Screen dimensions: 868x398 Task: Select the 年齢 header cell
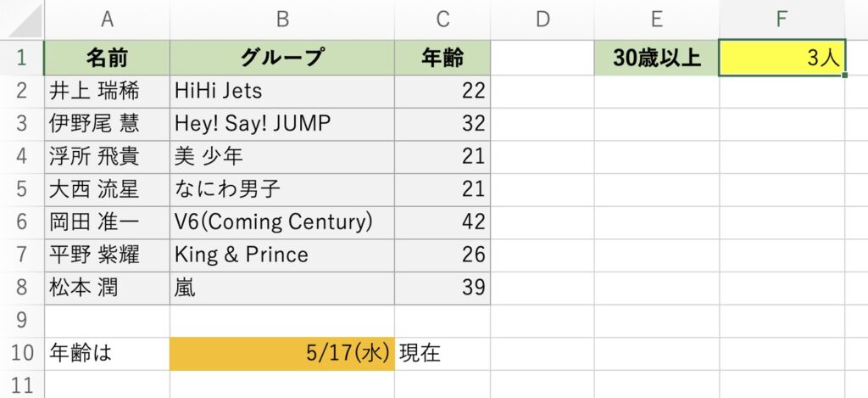click(442, 58)
